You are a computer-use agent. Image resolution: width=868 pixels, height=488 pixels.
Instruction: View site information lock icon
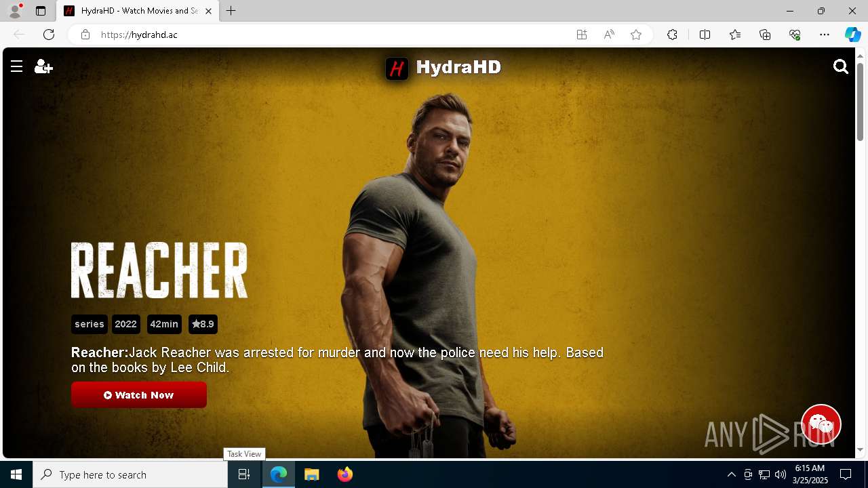(85, 35)
